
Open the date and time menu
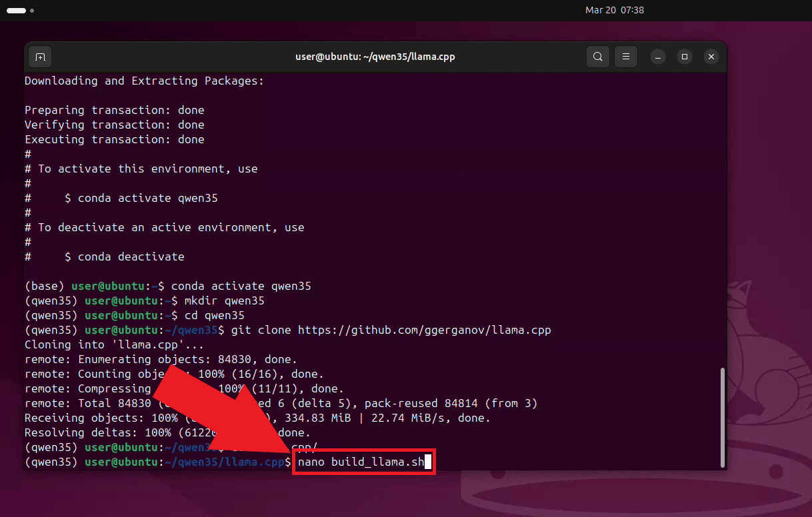(614, 10)
